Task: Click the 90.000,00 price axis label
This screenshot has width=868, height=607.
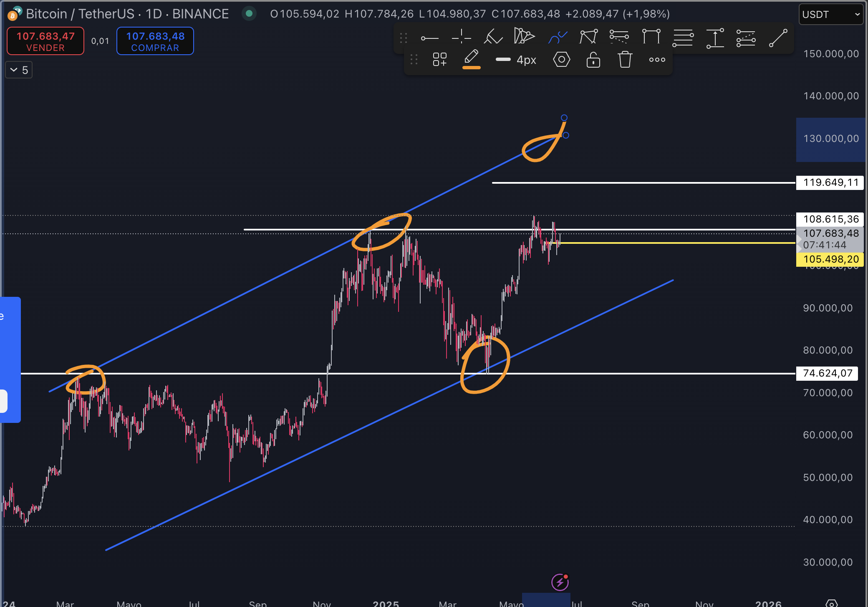Action: pyautogui.click(x=828, y=308)
